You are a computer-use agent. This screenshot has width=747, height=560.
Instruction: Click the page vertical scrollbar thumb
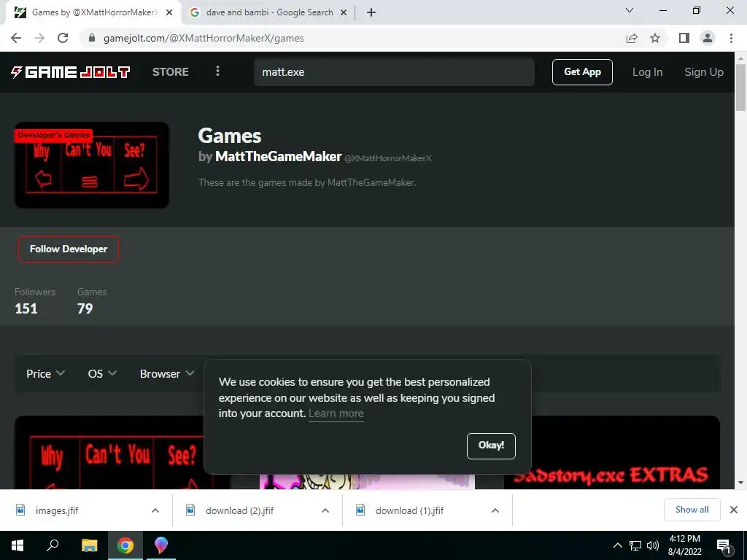[740, 87]
